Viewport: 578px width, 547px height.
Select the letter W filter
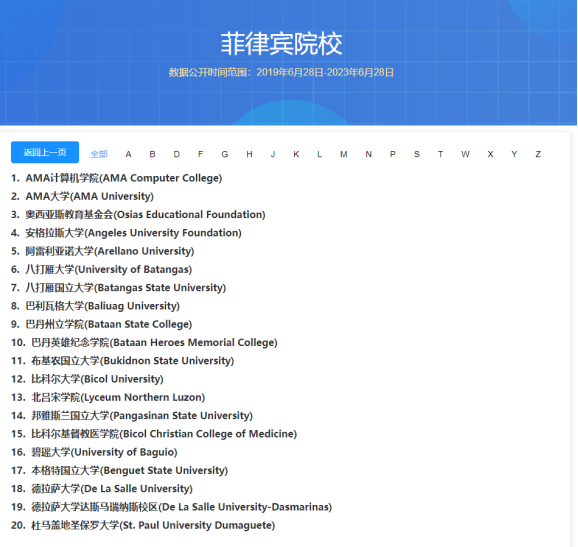pos(465,154)
